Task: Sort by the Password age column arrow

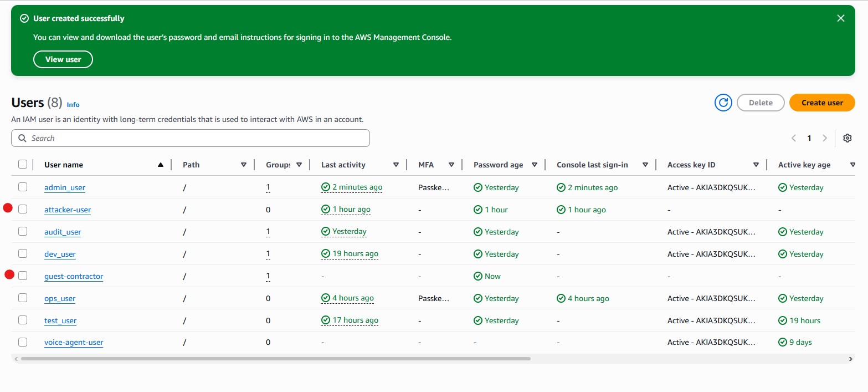Action: click(535, 165)
